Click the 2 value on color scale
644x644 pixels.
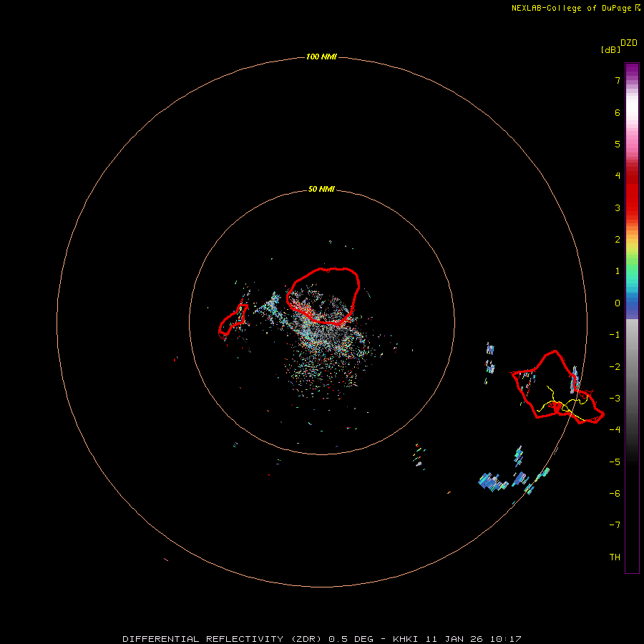tap(618, 240)
